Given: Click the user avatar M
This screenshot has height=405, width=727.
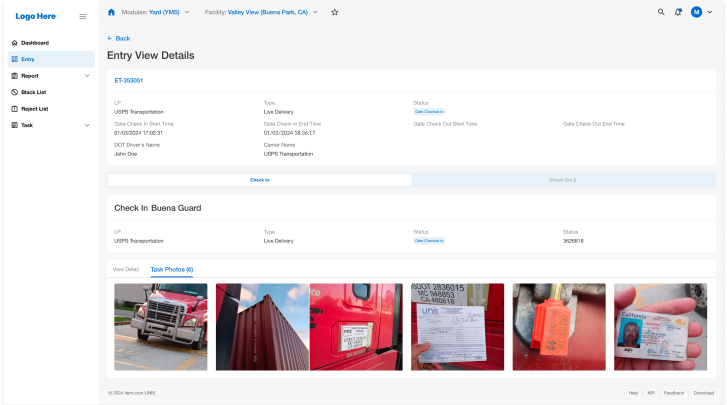Looking at the screenshot, I should point(696,12).
